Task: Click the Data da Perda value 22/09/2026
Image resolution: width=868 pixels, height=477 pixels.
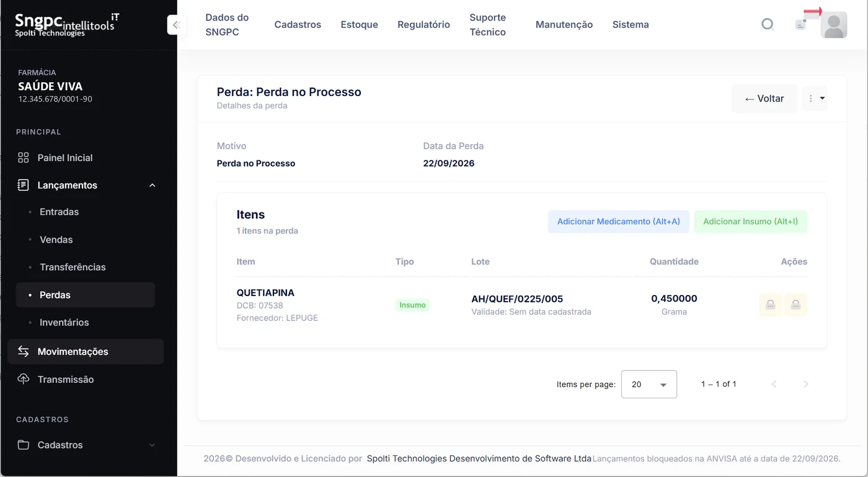Action: 449,164
